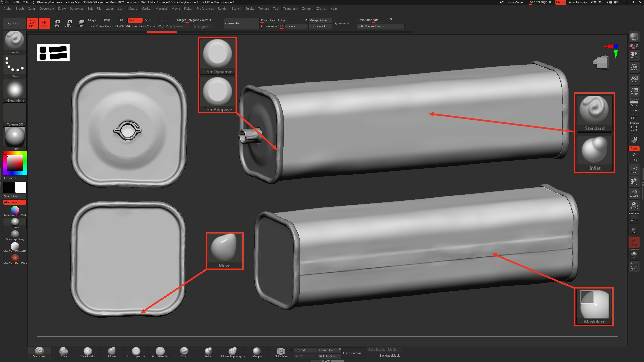Select the MatCap Red Wax material
This screenshot has width=644, height=362.
click(x=15, y=260)
